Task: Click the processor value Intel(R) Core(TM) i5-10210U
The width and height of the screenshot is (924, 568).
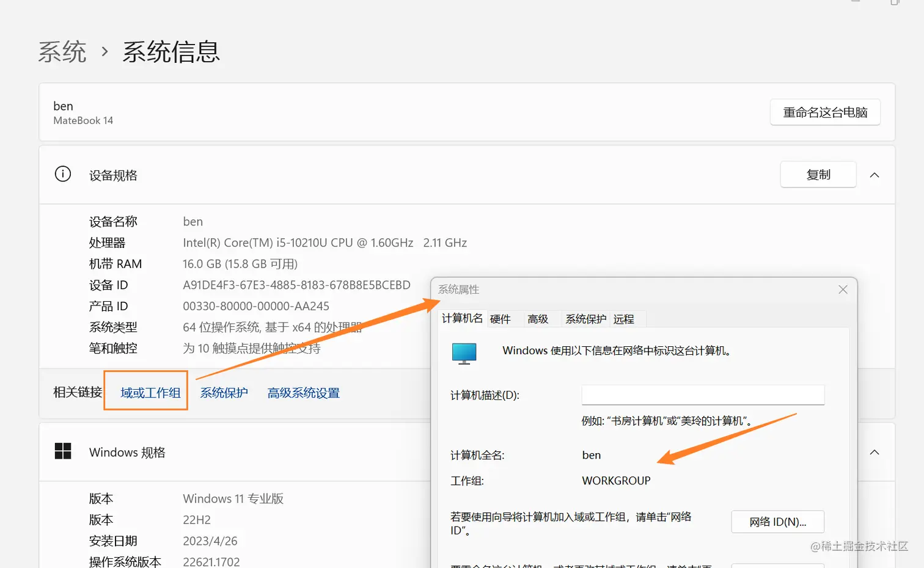Action: click(324, 242)
